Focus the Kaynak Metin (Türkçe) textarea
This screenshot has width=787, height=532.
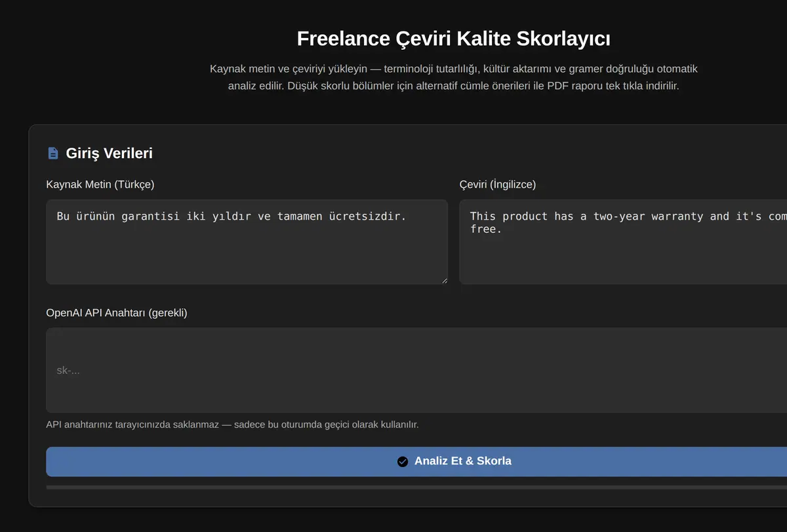pyautogui.click(x=247, y=242)
